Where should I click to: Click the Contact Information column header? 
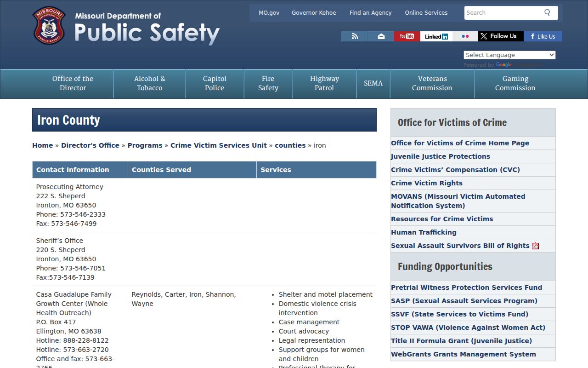[x=80, y=170]
